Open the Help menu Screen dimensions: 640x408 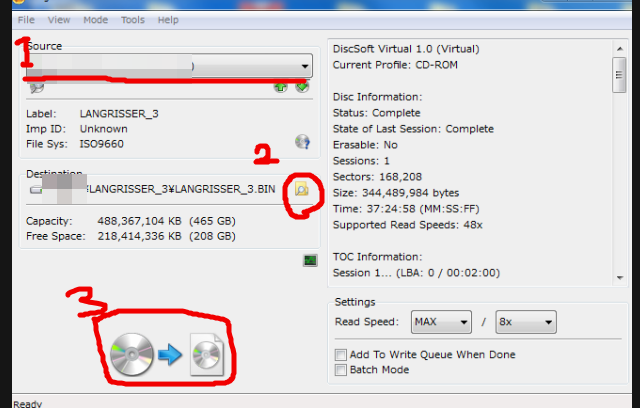coord(168,20)
